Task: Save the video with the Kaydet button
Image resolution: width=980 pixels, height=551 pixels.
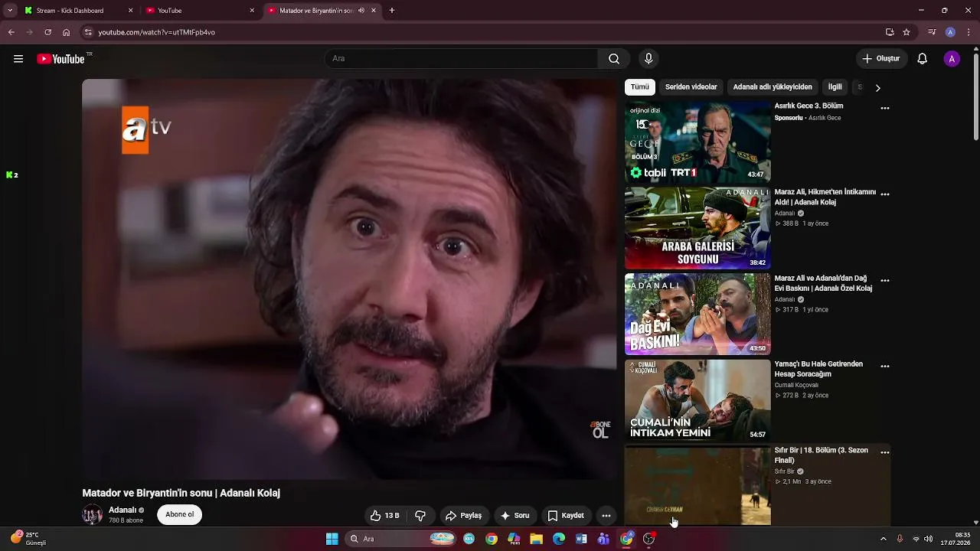Action: [x=566, y=516]
